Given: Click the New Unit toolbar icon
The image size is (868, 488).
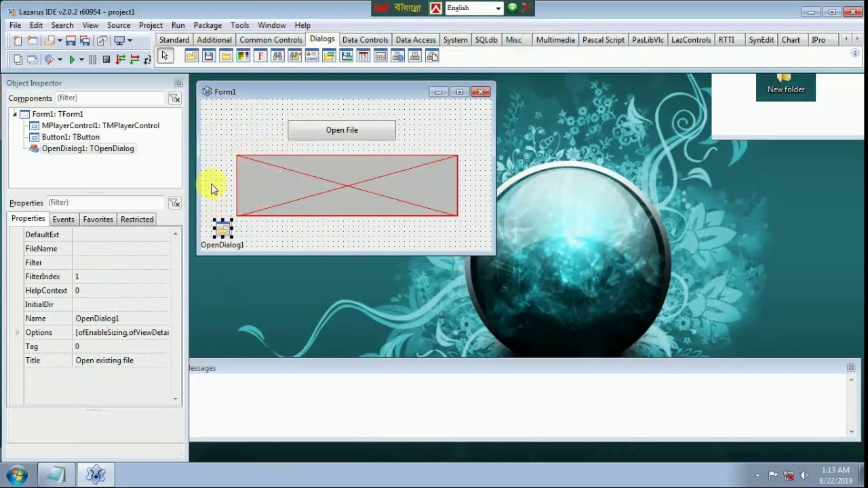Looking at the screenshot, I should (18, 41).
